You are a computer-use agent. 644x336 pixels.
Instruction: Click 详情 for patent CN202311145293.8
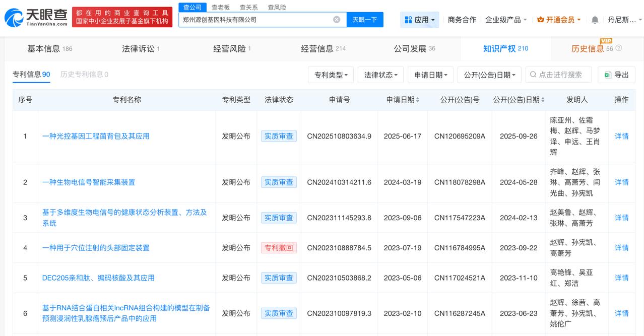[621, 218]
